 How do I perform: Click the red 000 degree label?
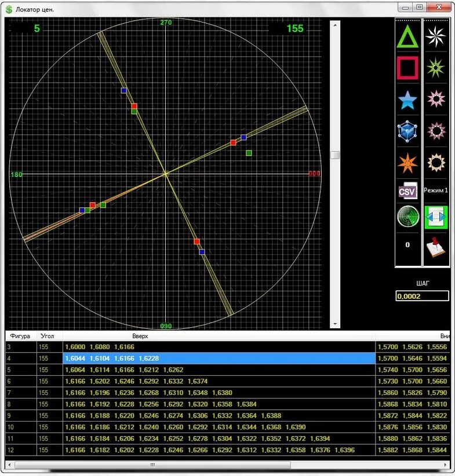[314, 174]
